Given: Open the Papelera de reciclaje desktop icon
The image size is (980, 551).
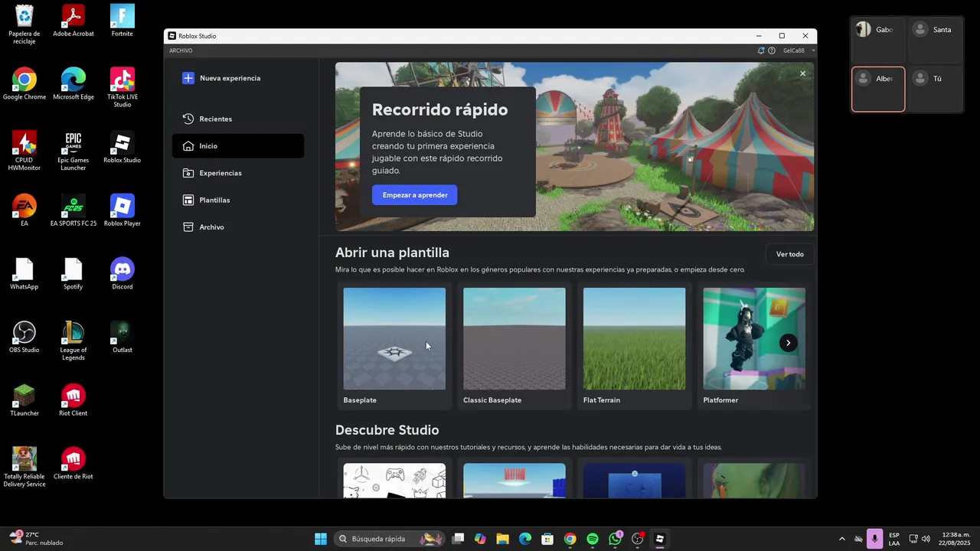Looking at the screenshot, I should 24,24.
